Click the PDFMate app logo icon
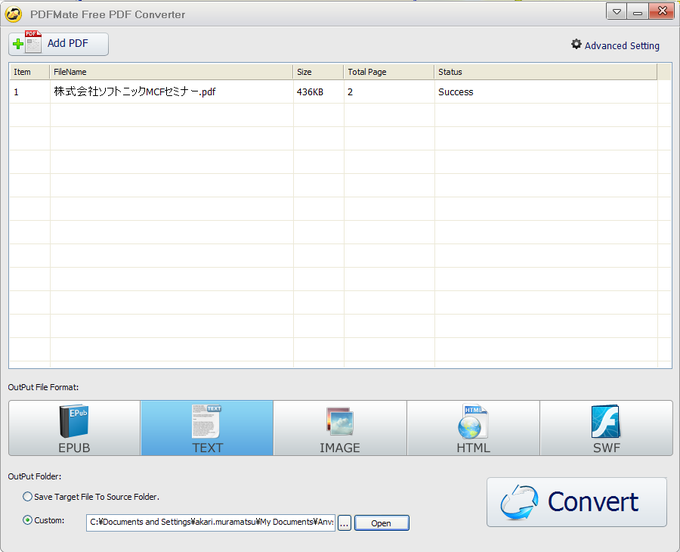This screenshot has height=552, width=680. pyautogui.click(x=13, y=14)
